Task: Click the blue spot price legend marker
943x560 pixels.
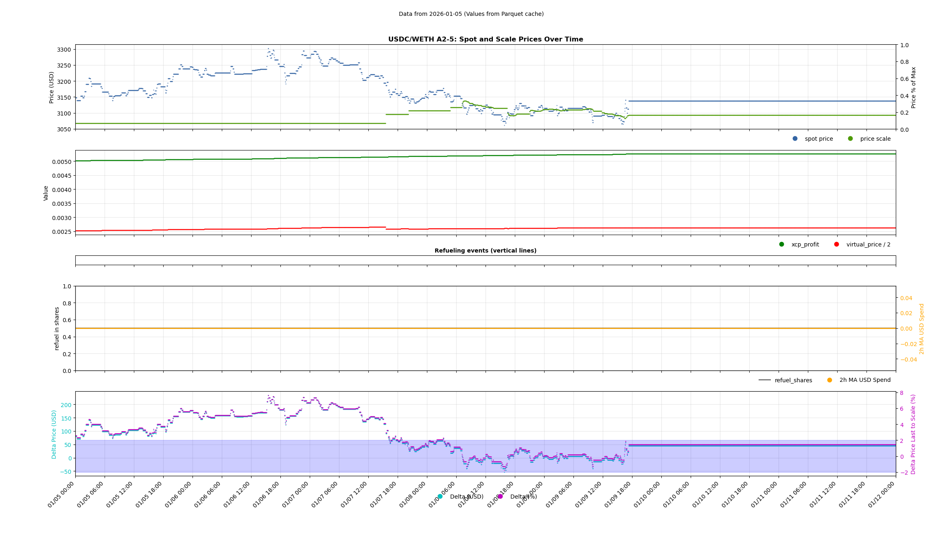Action: [x=795, y=139]
